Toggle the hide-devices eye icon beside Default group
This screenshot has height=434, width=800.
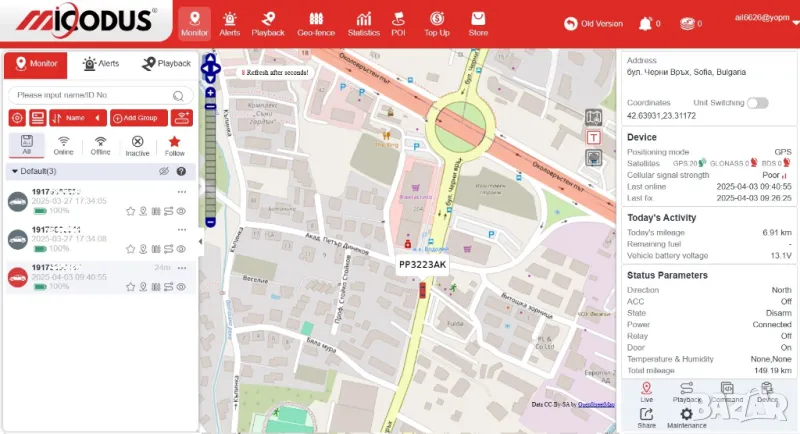(x=164, y=171)
